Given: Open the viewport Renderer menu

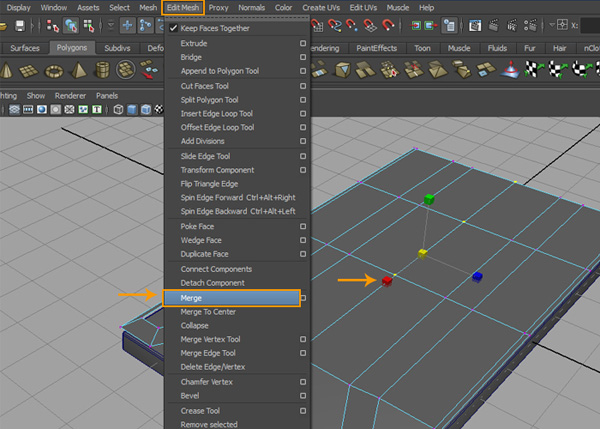Looking at the screenshot, I should click(70, 96).
